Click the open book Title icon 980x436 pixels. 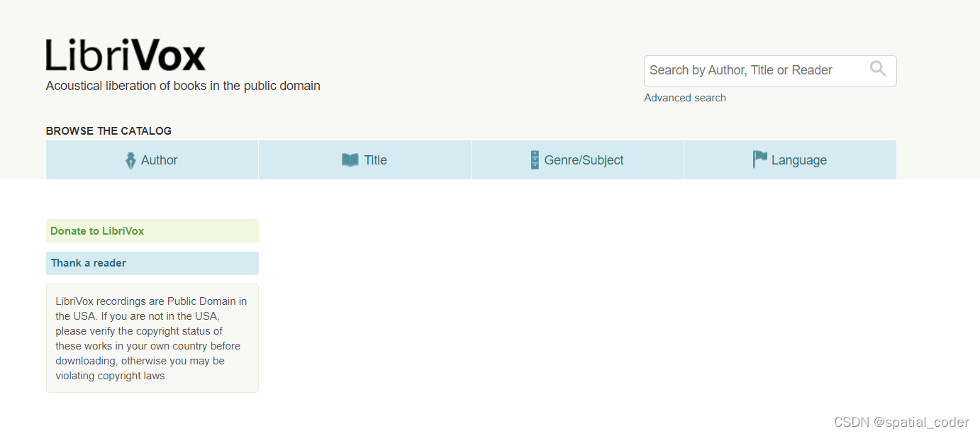[350, 160]
